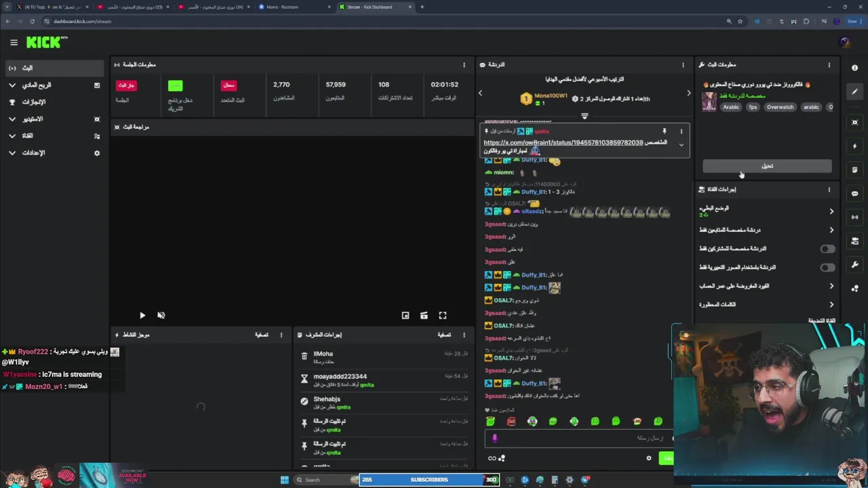Viewport: 868px width, 488px height.
Task: Expand the الربح المادي sidebar section
Action: point(54,85)
